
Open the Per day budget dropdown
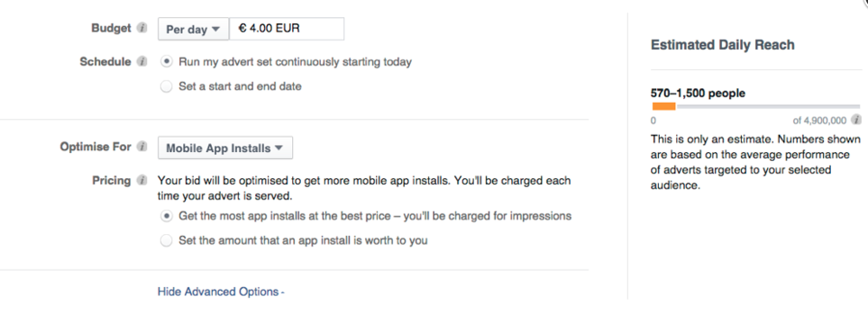193,30
